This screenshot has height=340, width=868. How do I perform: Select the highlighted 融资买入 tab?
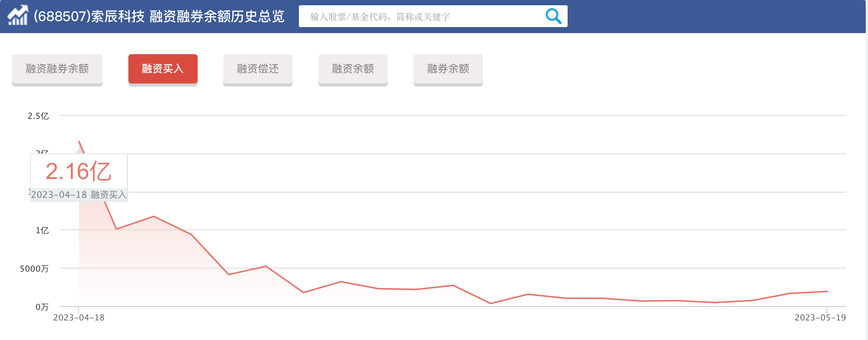coord(163,69)
